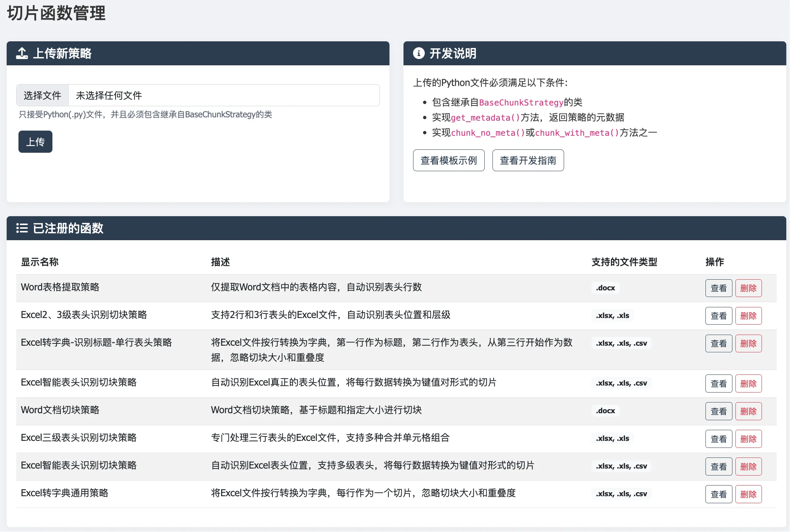View the Word表格提取策略 row
The width and height of the screenshot is (790, 532).
(x=718, y=288)
